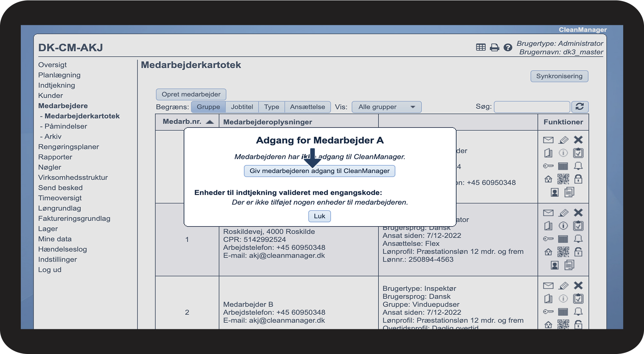This screenshot has height=354, width=644.
Task: Click Giv medarbejderen adgang til CleanManager
Action: coord(320,171)
